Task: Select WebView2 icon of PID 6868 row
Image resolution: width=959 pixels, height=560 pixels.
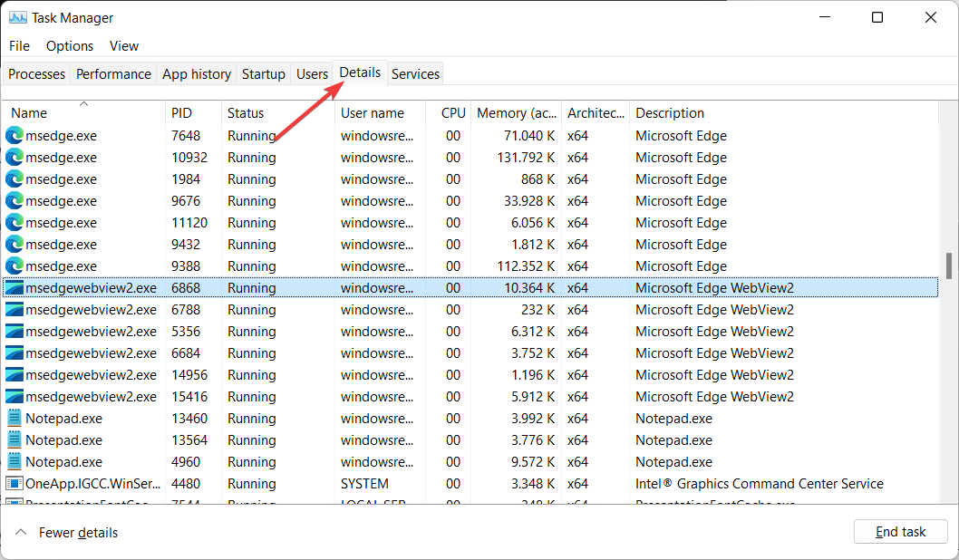Action: coord(15,288)
